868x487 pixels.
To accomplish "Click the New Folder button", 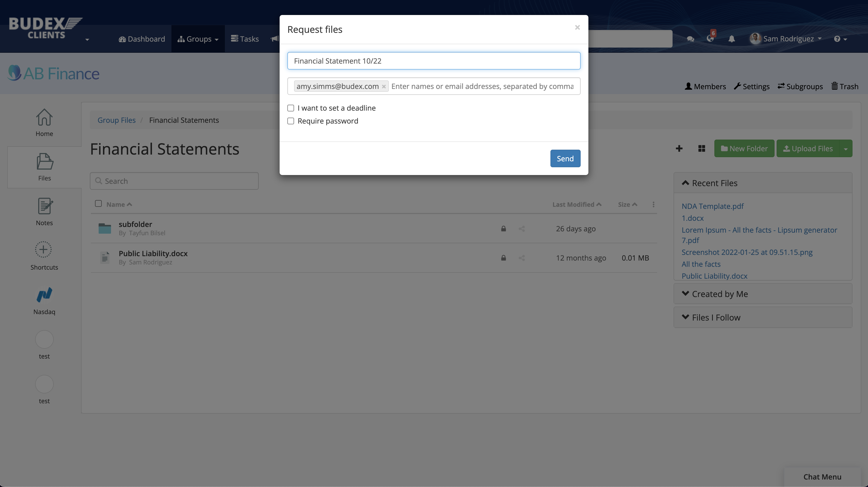I will 745,148.
